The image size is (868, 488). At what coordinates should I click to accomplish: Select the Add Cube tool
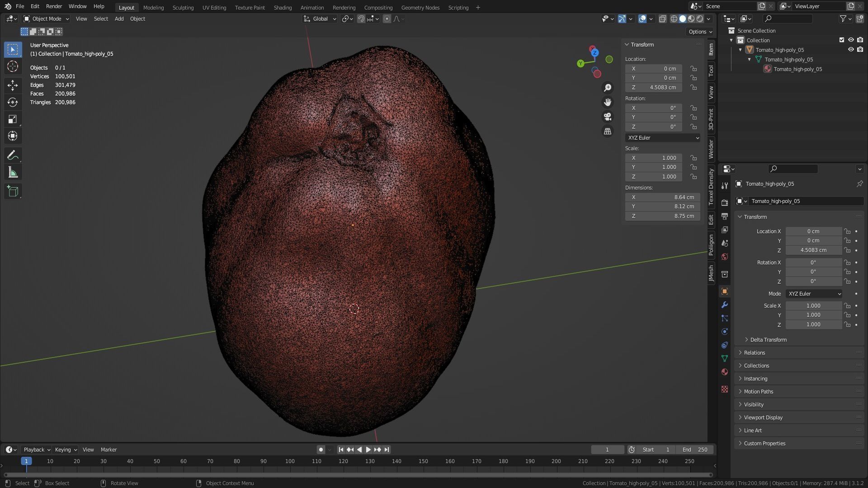click(13, 191)
